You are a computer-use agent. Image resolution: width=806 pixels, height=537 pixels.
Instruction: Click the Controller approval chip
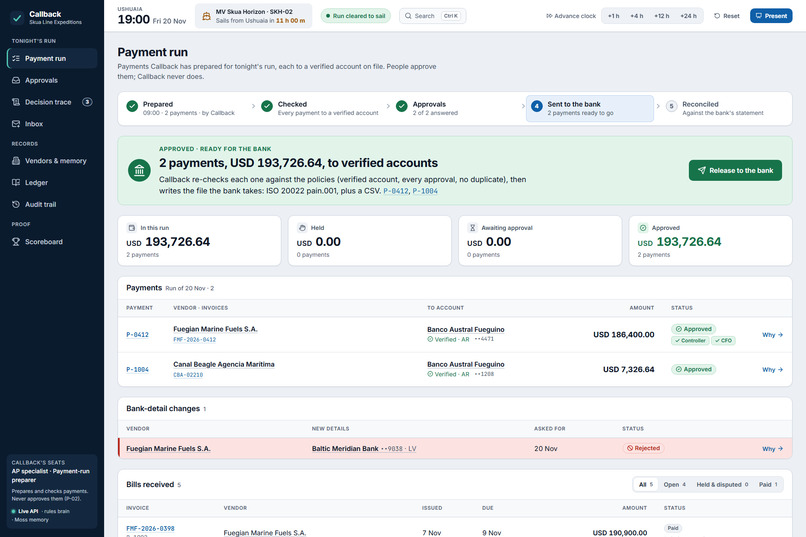(x=690, y=340)
